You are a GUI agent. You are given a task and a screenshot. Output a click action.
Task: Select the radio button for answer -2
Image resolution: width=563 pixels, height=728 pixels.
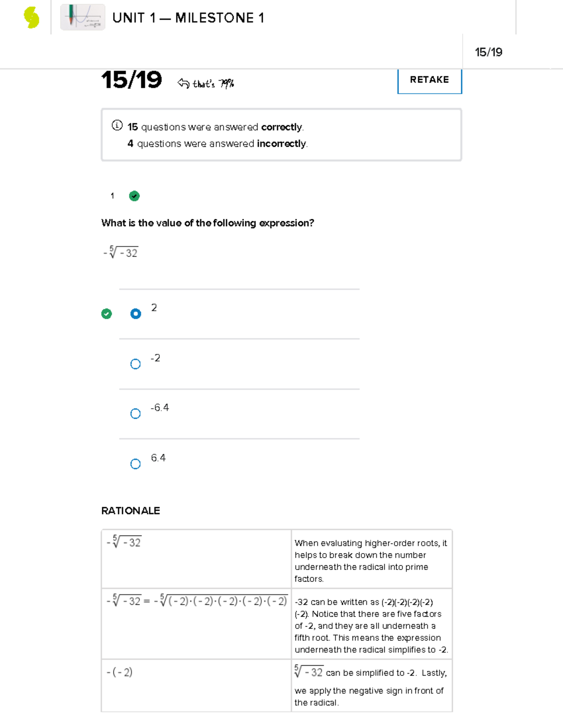click(x=136, y=364)
